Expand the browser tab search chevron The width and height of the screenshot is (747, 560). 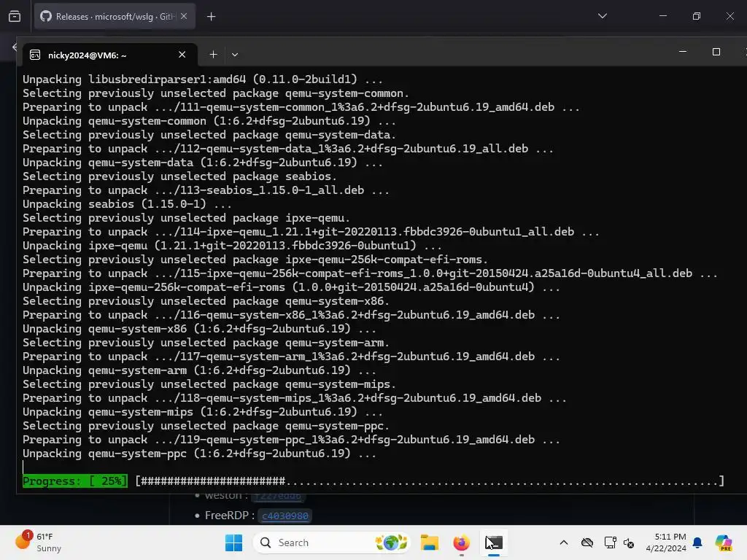click(602, 16)
